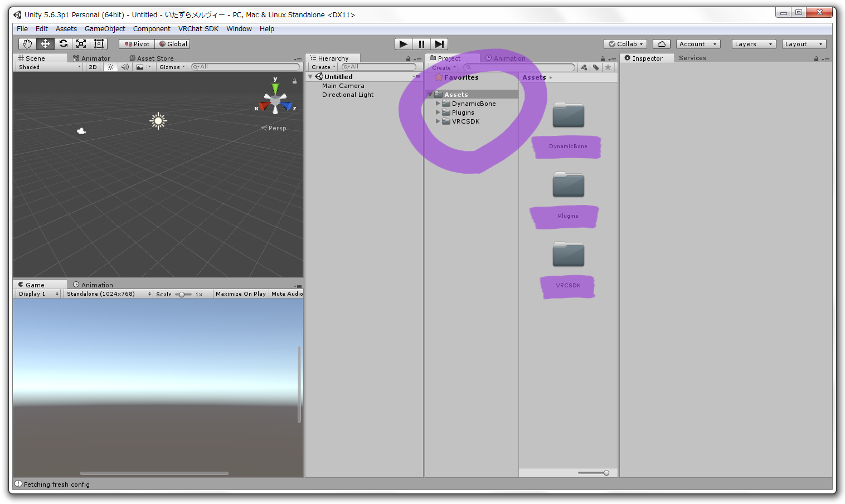The height and width of the screenshot is (504, 845).
Task: Open the Component menu
Action: click(x=152, y=29)
